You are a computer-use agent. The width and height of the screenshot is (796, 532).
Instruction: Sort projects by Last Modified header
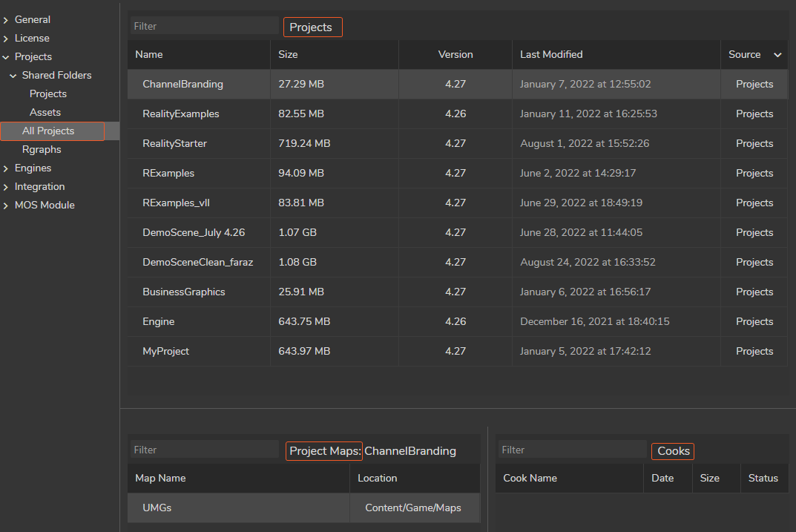pyautogui.click(x=551, y=55)
